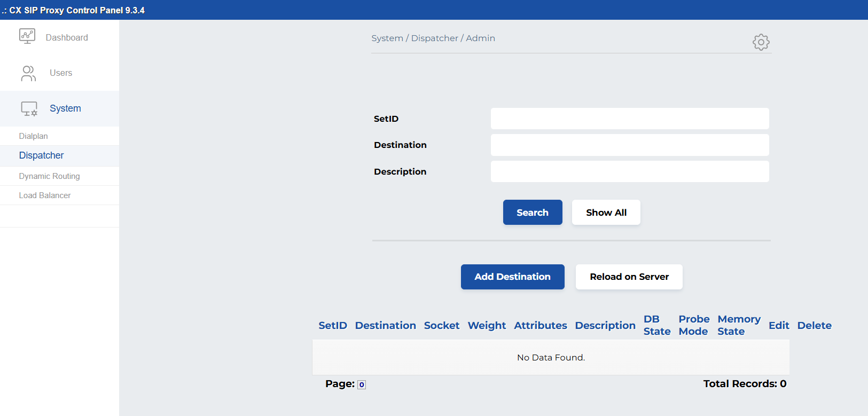Click the Memory State column header
868x416 pixels.
[x=739, y=325]
